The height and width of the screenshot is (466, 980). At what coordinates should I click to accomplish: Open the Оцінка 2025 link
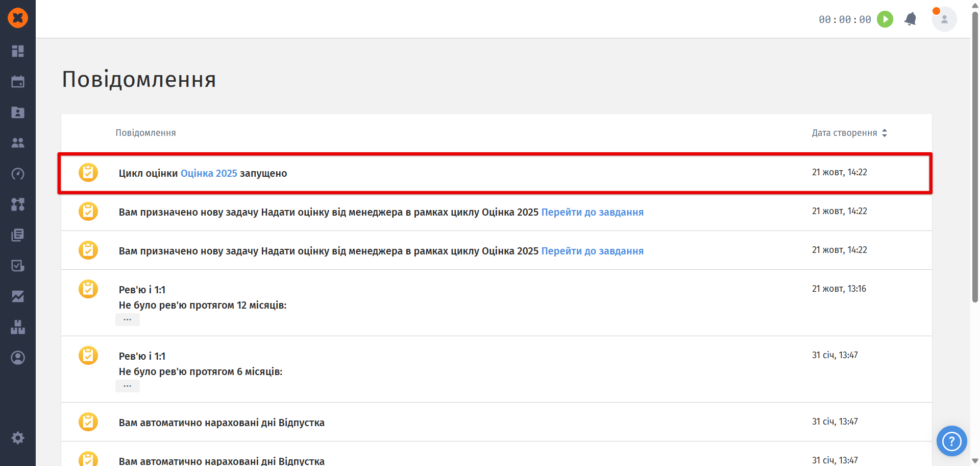[209, 173]
